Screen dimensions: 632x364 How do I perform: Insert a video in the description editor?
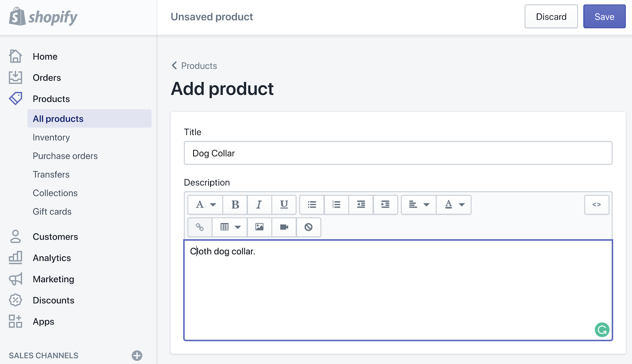[284, 227]
